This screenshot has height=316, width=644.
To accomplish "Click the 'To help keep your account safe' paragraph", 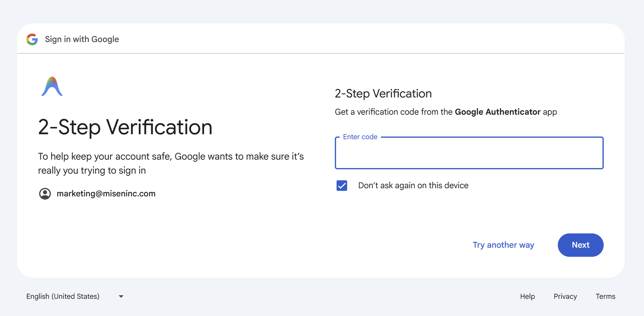I will pyautogui.click(x=171, y=163).
